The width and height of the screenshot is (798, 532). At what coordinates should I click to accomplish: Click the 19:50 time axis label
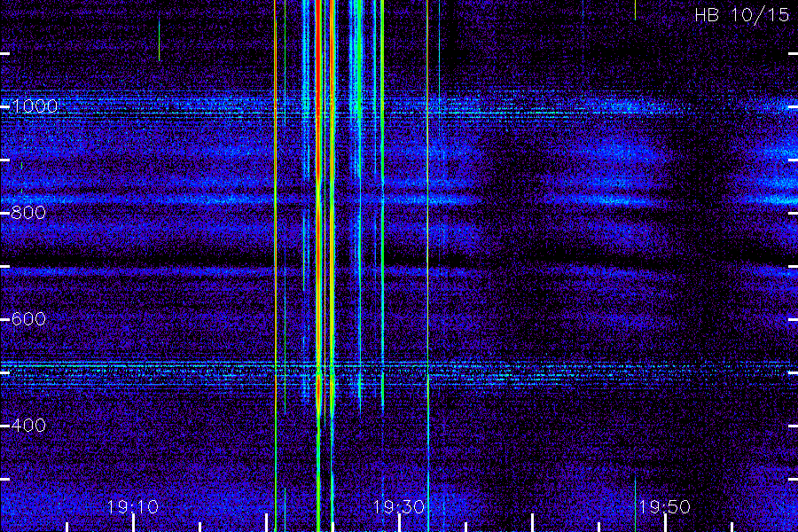click(665, 506)
